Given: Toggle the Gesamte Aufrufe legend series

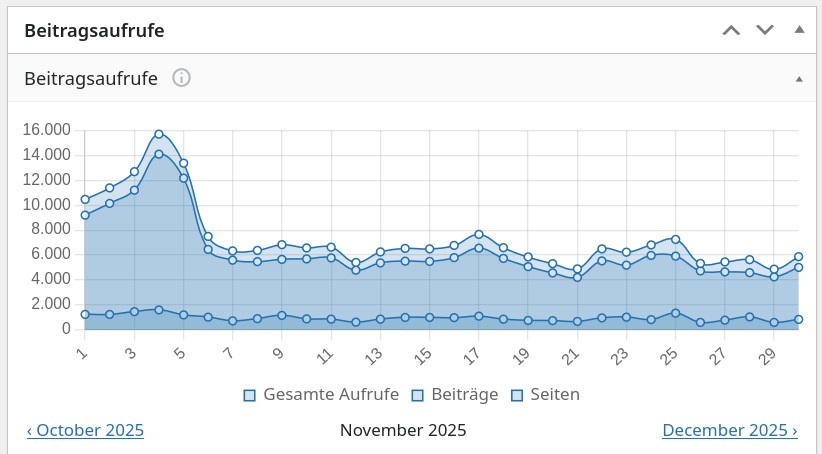Looking at the screenshot, I should [x=322, y=395].
